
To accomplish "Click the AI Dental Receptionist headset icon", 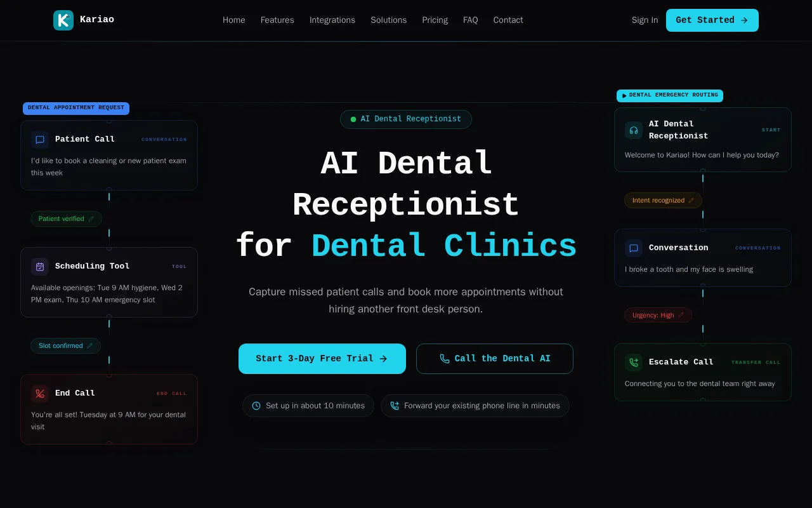I will (x=634, y=130).
